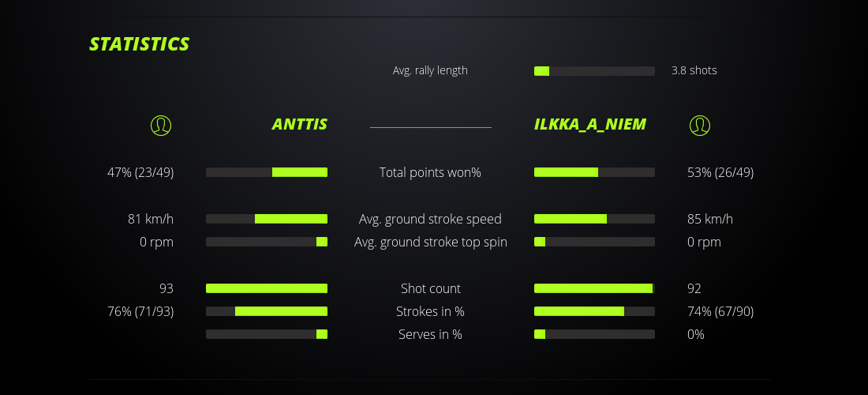Select the ILKKA_A_NIEM player name
868x395 pixels.
coord(590,124)
